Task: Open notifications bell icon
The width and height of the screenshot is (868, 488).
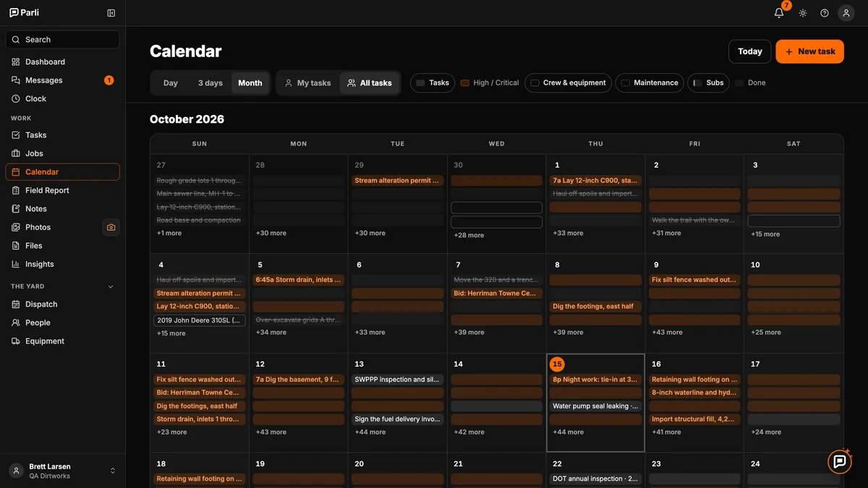Action: coord(779,13)
